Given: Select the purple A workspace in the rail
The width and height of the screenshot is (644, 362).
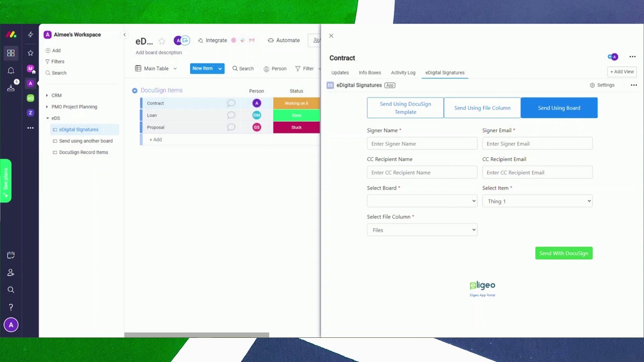Looking at the screenshot, I should (x=31, y=83).
